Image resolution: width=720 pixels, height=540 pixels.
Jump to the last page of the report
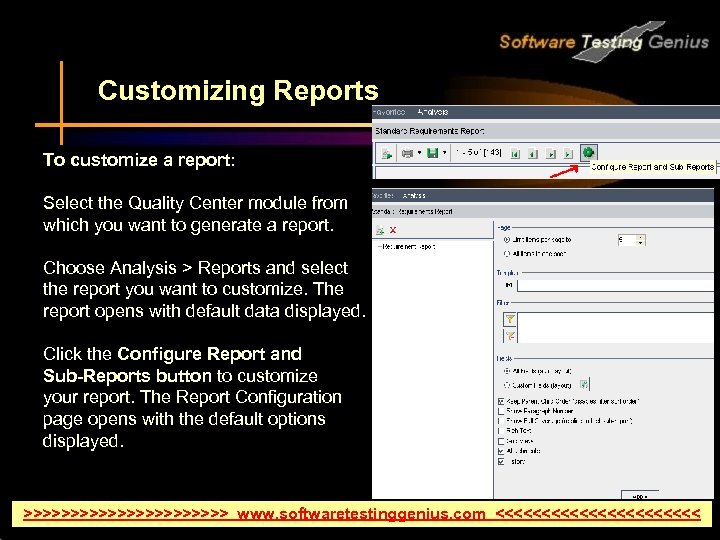(568, 154)
